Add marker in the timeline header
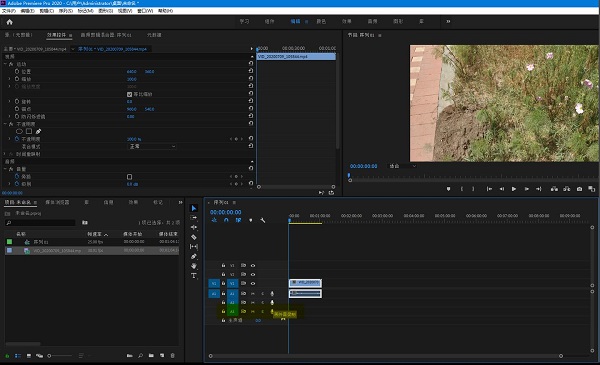The width and height of the screenshot is (600, 365). [x=251, y=220]
